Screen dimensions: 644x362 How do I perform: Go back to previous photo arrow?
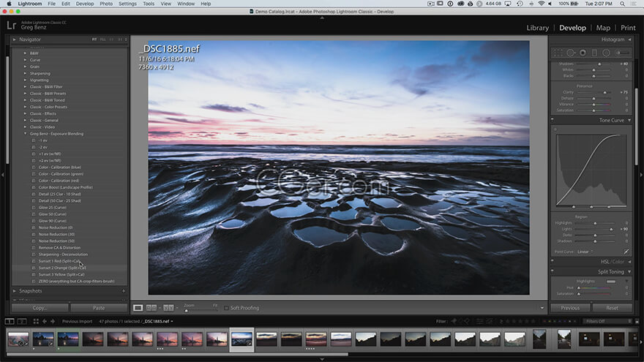pyautogui.click(x=45, y=321)
